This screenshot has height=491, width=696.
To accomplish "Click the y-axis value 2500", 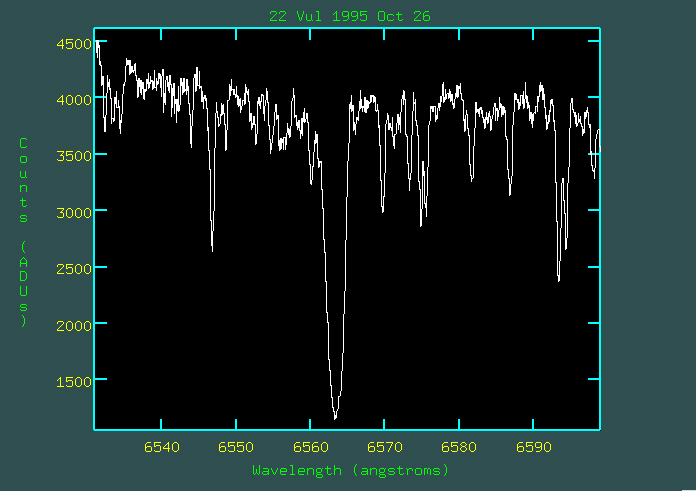I will pyautogui.click(x=74, y=269).
